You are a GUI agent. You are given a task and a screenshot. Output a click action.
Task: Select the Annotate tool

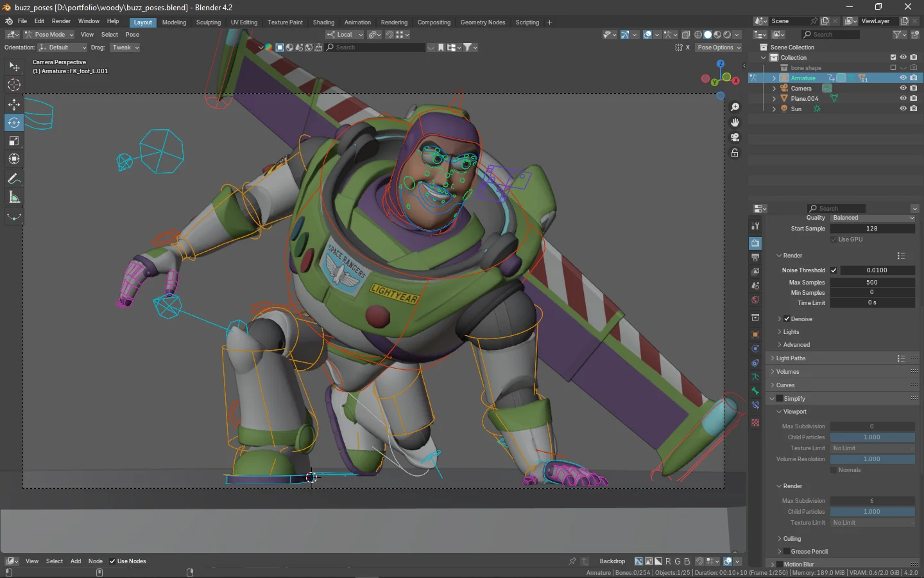click(13, 179)
